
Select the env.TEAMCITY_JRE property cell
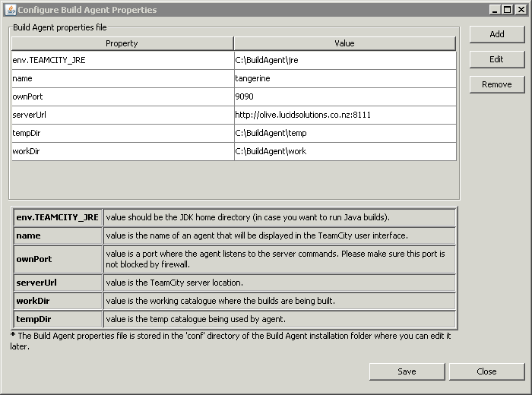click(123, 60)
